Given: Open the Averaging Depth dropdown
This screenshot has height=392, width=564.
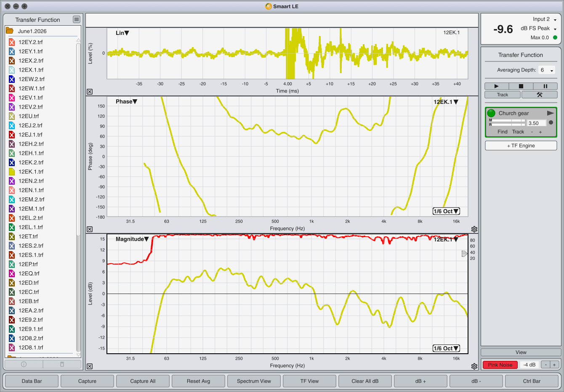Looking at the screenshot, I should point(547,70).
